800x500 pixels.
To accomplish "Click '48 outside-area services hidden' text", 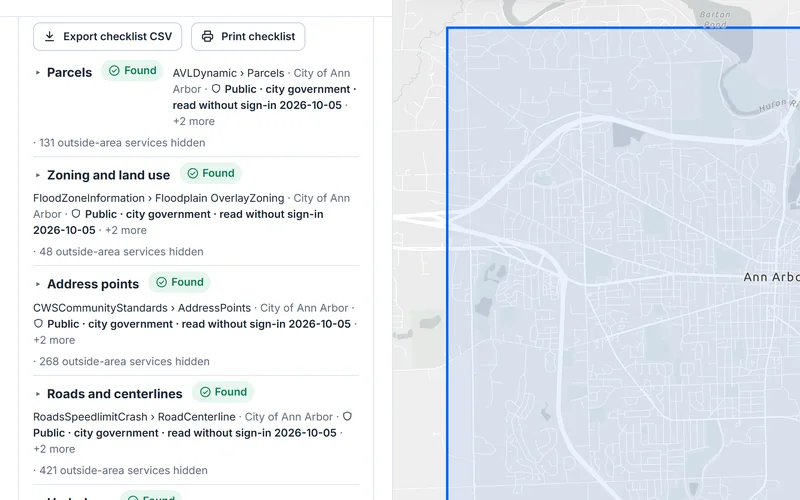I will tap(121, 252).
